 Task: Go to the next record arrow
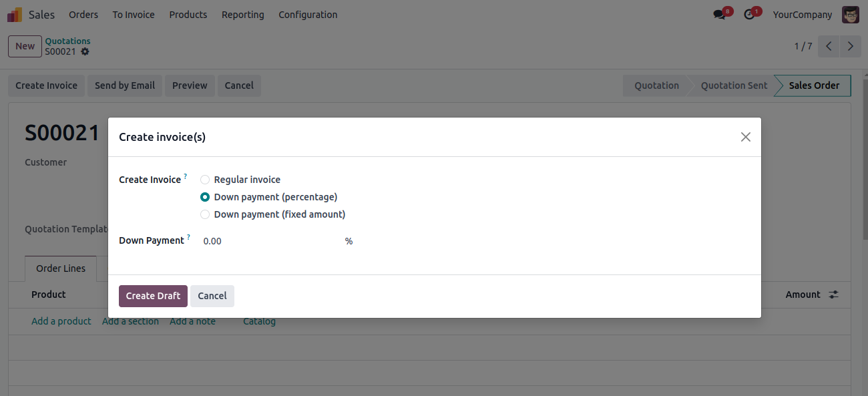[850, 46]
